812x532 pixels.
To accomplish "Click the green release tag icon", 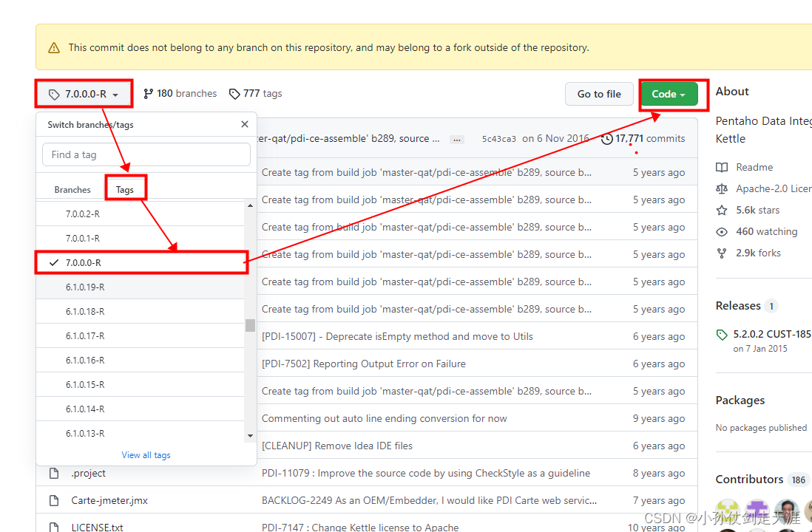I will pyautogui.click(x=722, y=335).
